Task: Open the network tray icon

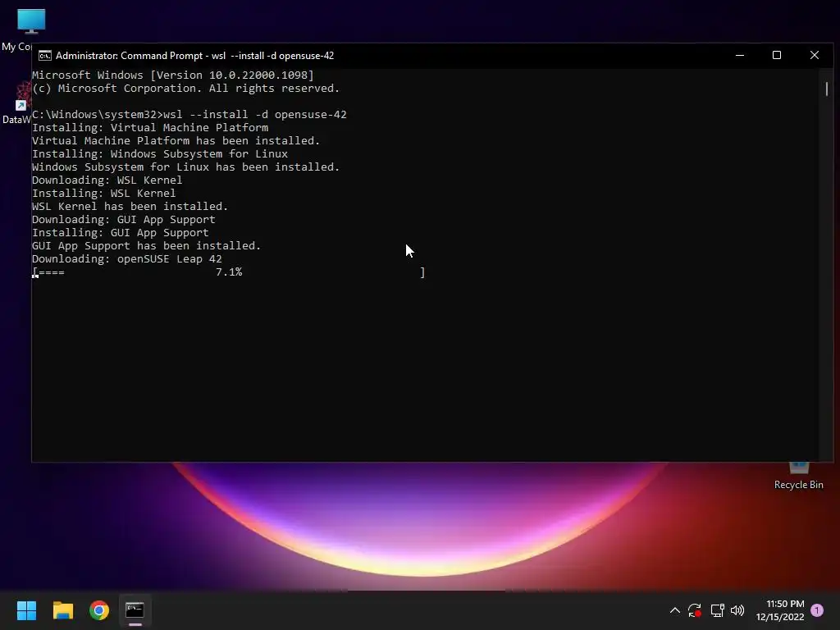Action: click(717, 610)
